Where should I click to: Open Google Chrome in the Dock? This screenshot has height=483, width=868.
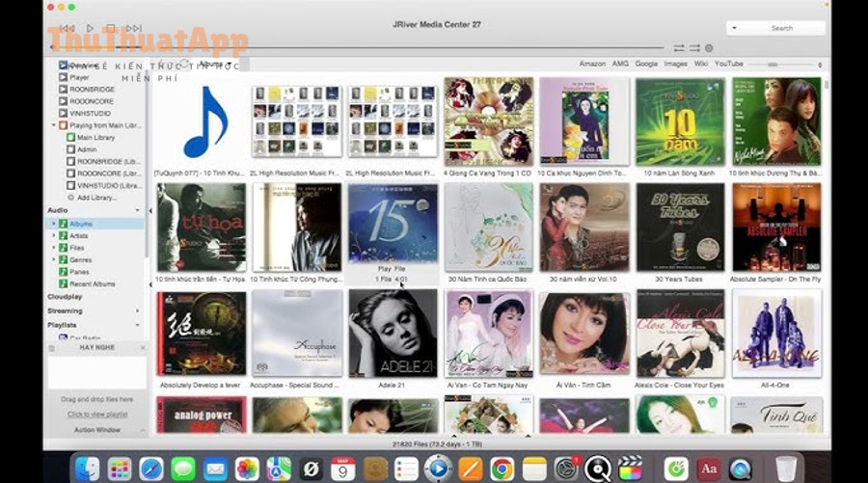pos(502,470)
